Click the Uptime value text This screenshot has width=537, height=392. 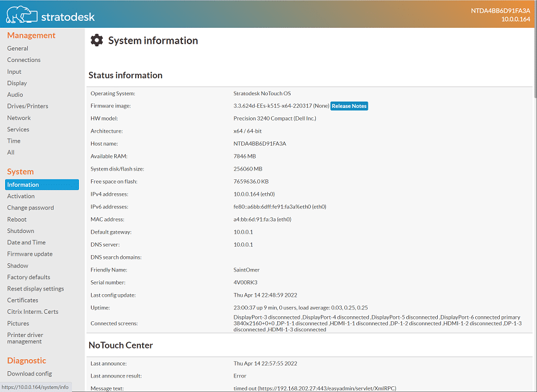300,308
